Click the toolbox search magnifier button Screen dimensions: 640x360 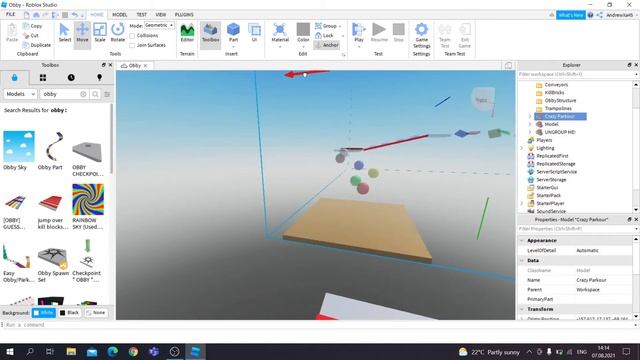[x=95, y=94]
